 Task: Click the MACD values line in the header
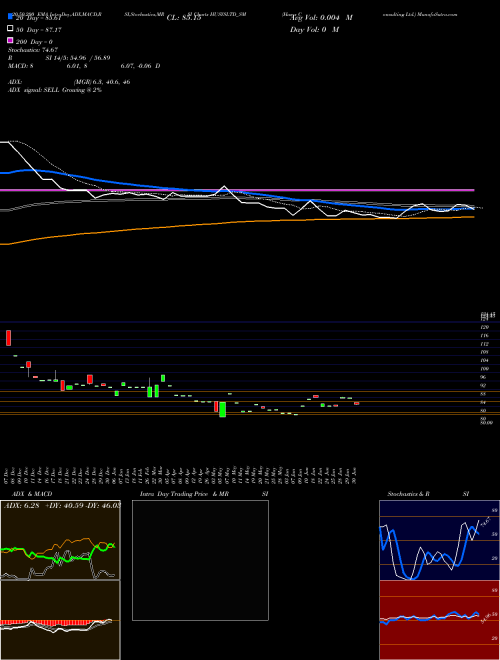(x=84, y=66)
